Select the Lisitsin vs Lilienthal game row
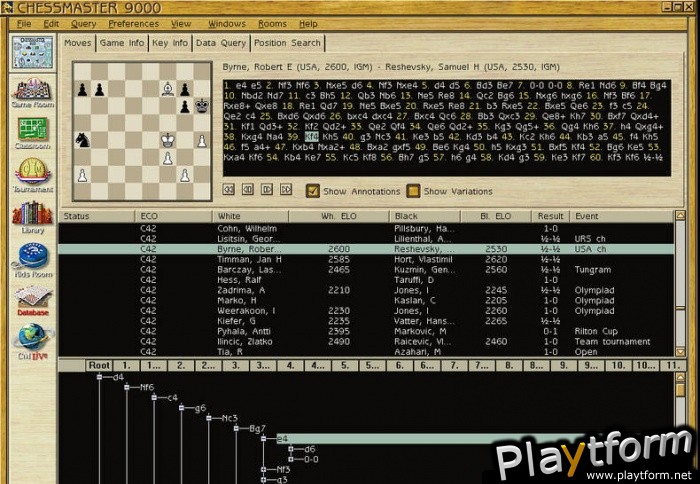700x484 pixels. pyautogui.click(x=366, y=239)
